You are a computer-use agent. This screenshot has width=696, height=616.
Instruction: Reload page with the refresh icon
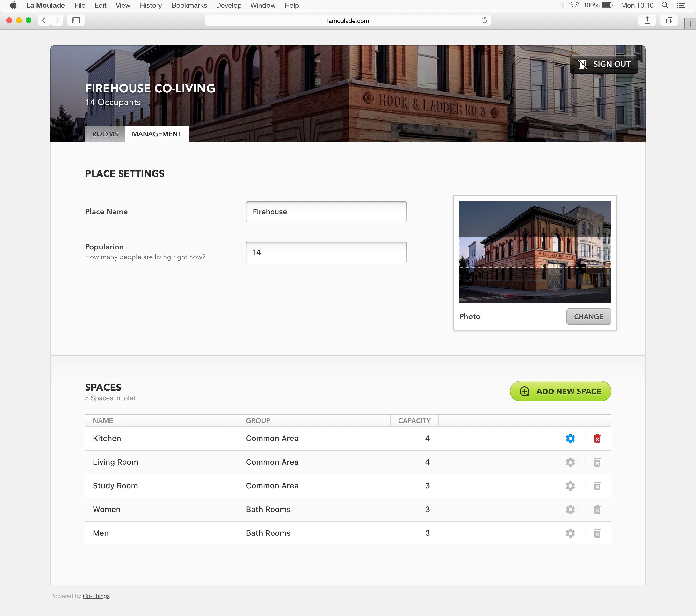pos(484,21)
